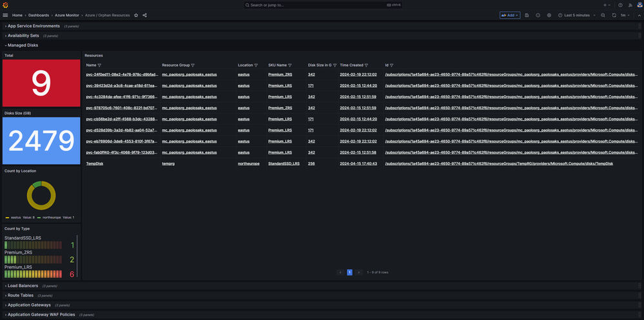The height and width of the screenshot is (320, 644).
Task: Collapse the Managed Disks row
Action: click(23, 45)
